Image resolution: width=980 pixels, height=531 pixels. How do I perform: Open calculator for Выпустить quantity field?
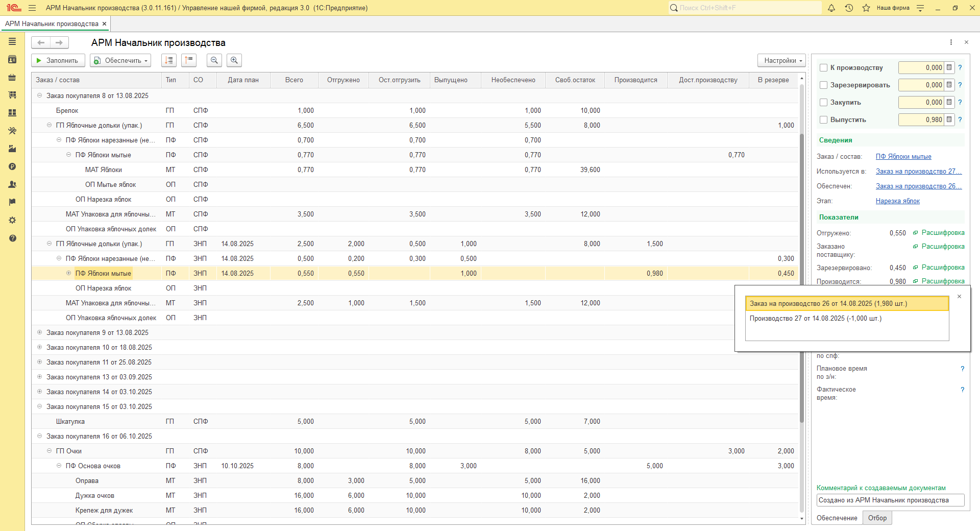tap(949, 119)
